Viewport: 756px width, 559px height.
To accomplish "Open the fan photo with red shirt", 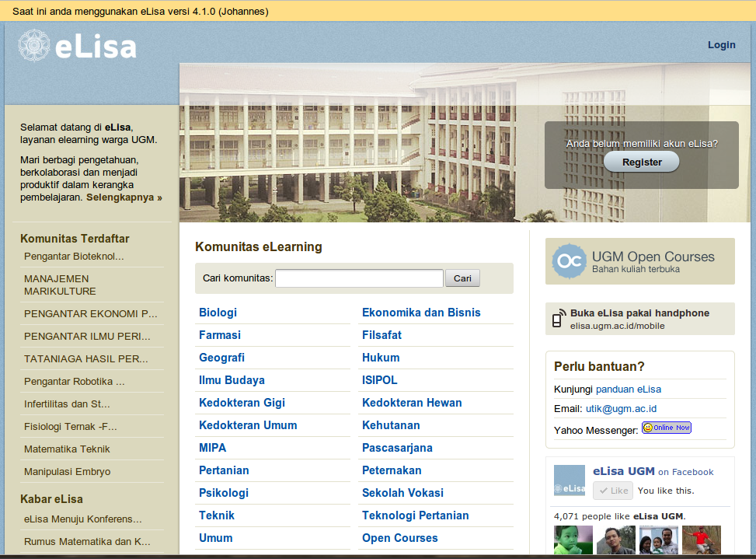I will [701, 540].
